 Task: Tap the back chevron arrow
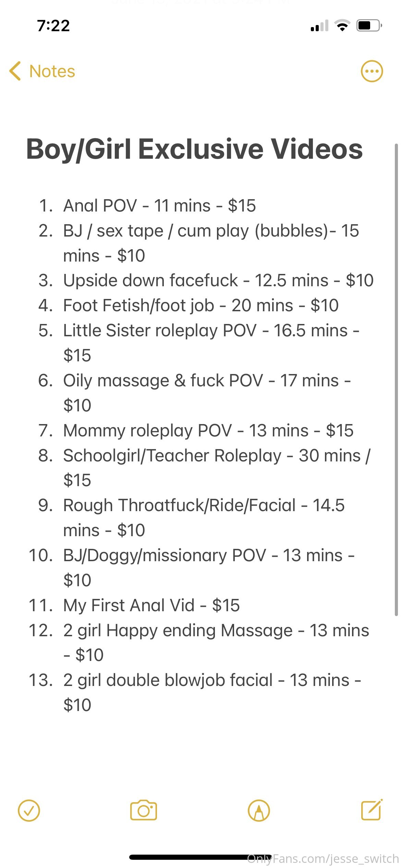click(15, 71)
